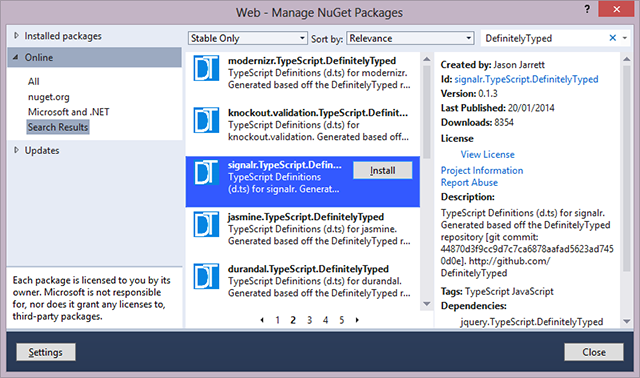Go to results page 3

pos(309,320)
